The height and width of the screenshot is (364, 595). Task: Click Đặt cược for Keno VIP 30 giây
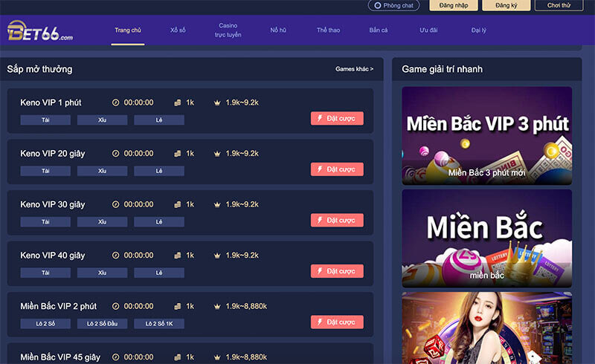337,220
